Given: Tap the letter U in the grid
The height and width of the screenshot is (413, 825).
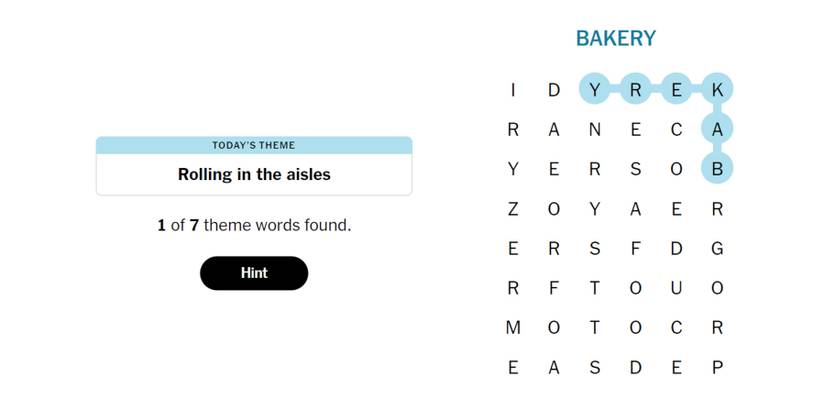Looking at the screenshot, I should click(x=676, y=288).
